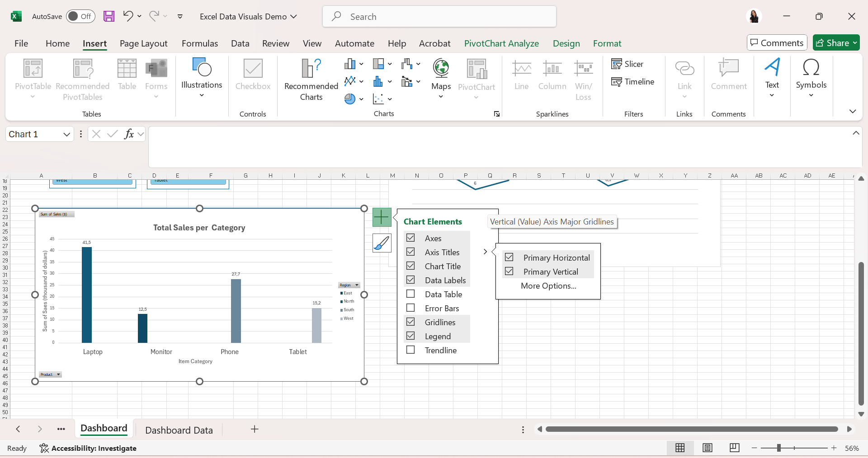
Task: Click the zoom slider handle
Action: (x=778, y=448)
